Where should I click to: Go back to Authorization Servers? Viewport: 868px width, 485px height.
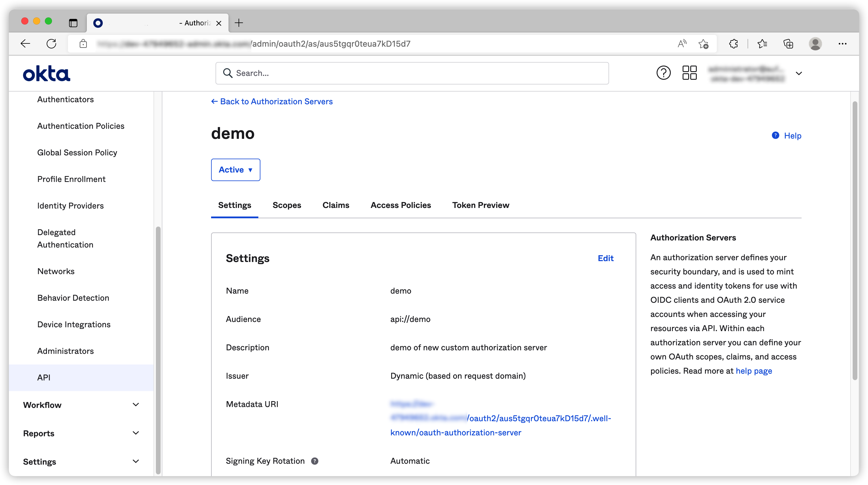point(272,101)
